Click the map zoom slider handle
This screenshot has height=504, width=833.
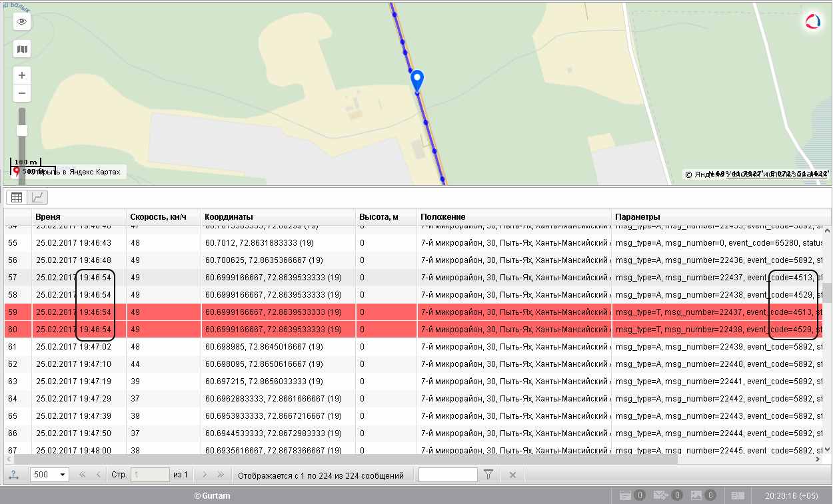22,130
